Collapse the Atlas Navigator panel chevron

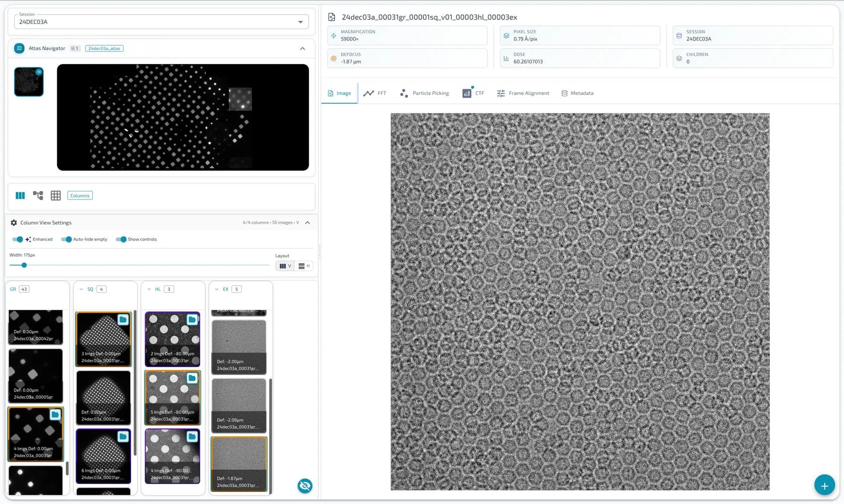(302, 48)
